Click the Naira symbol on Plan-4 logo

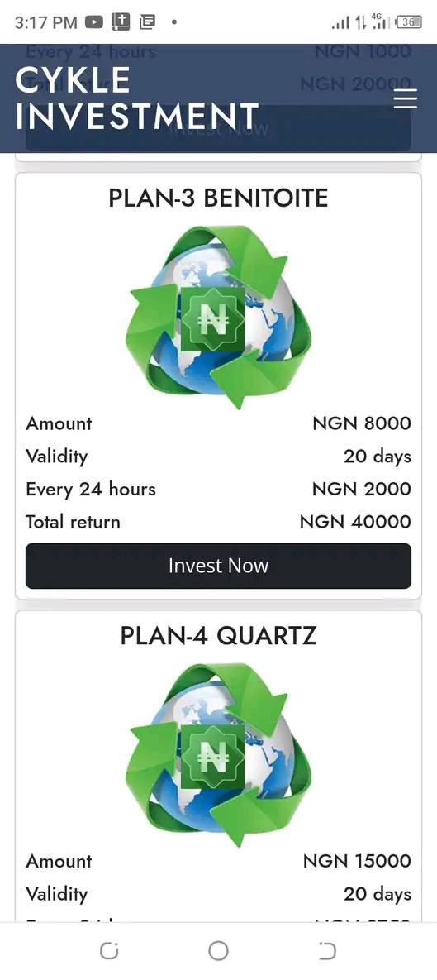213,757
